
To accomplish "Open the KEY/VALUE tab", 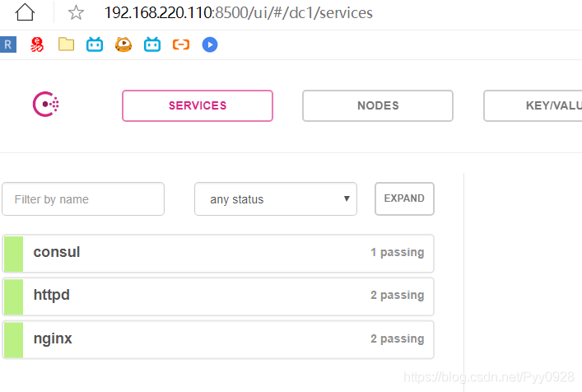I will pyautogui.click(x=533, y=105).
